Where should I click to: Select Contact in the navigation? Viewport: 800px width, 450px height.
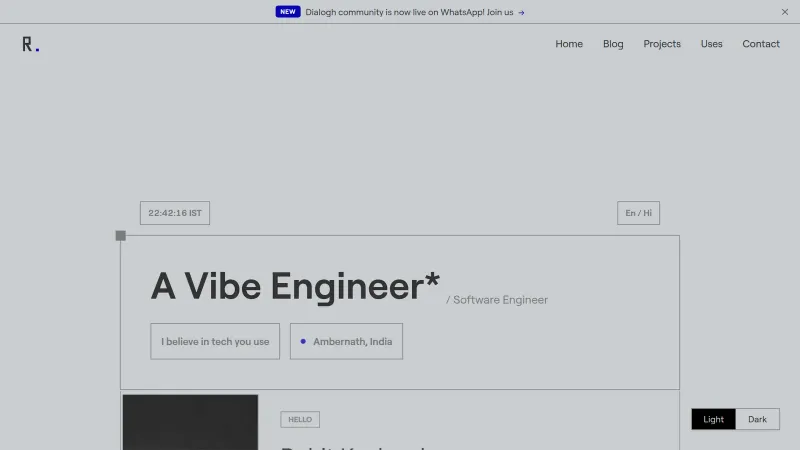point(761,44)
